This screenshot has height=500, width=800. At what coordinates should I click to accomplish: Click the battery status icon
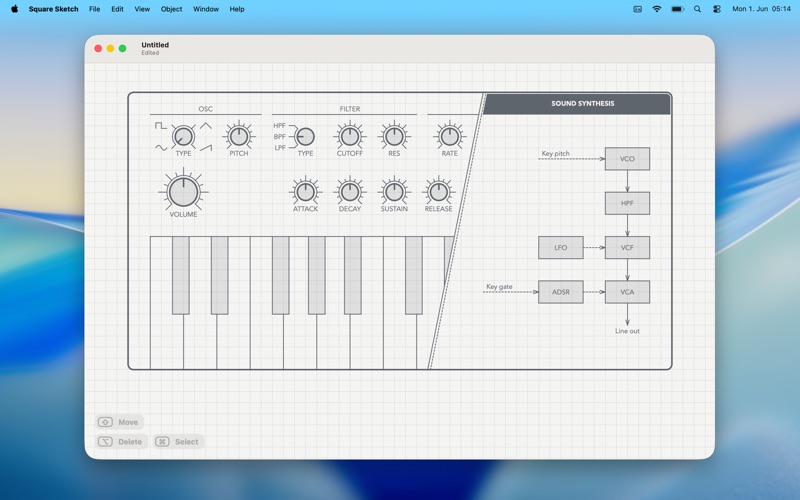(677, 9)
